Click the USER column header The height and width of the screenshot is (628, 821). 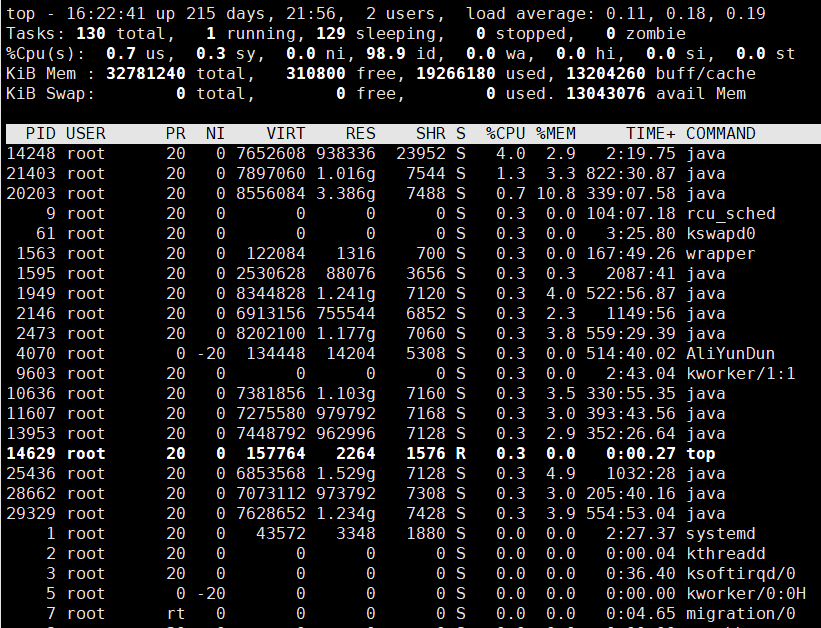click(85, 134)
